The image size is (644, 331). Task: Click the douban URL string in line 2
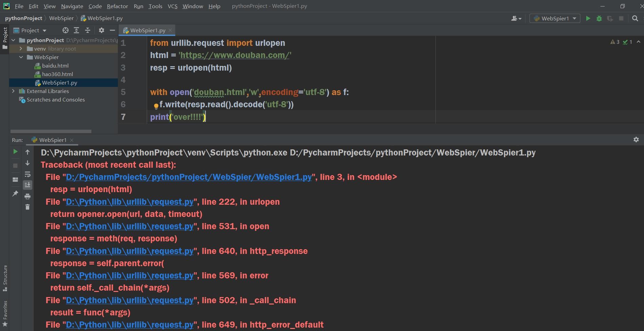coord(235,55)
